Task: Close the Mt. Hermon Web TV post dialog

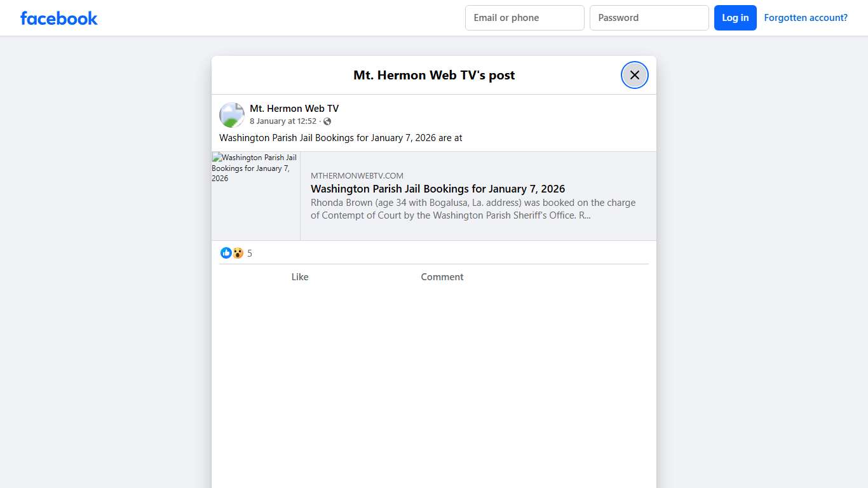Action: 634,75
